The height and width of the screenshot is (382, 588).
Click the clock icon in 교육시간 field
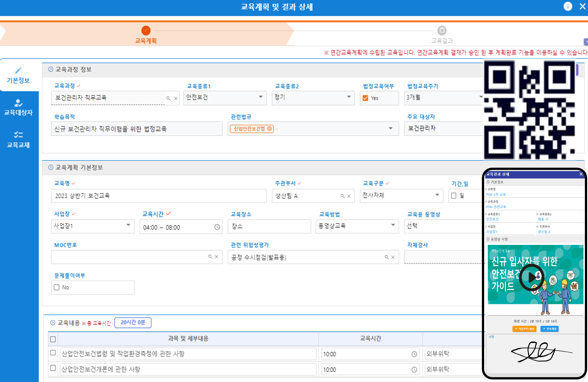coord(217,227)
